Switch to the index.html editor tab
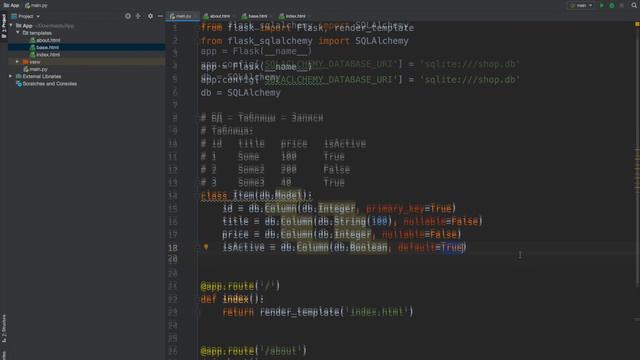This screenshot has height=360, width=640. click(293, 16)
